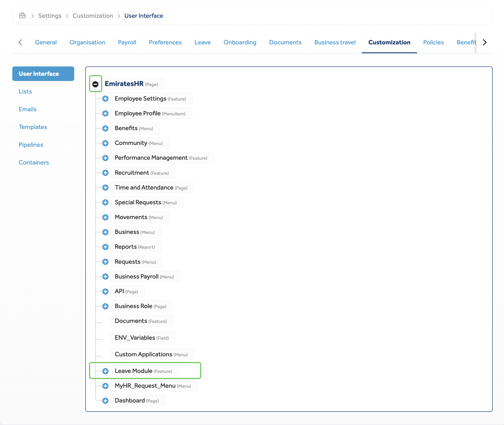Expand the Special Requests menu node

tap(105, 202)
